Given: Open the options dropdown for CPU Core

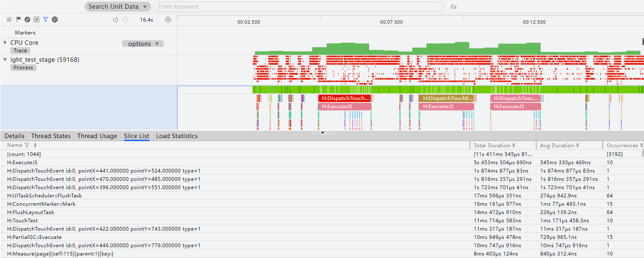Looking at the screenshot, I should 143,44.
